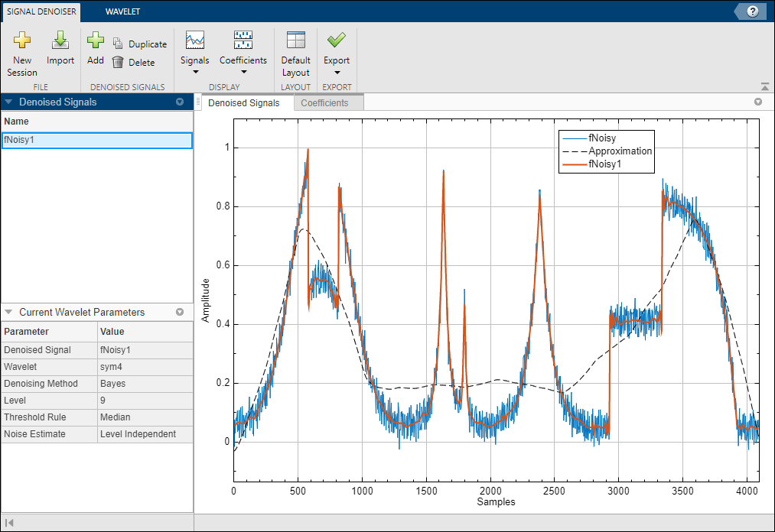Image resolution: width=775 pixels, height=532 pixels.
Task: Add a new denoised signal
Action: [x=95, y=41]
